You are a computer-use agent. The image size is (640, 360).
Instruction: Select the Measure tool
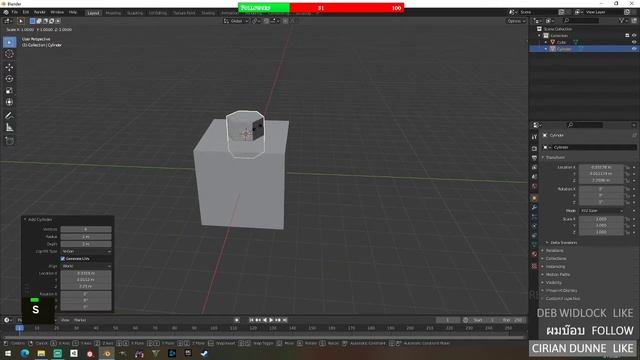(9, 128)
